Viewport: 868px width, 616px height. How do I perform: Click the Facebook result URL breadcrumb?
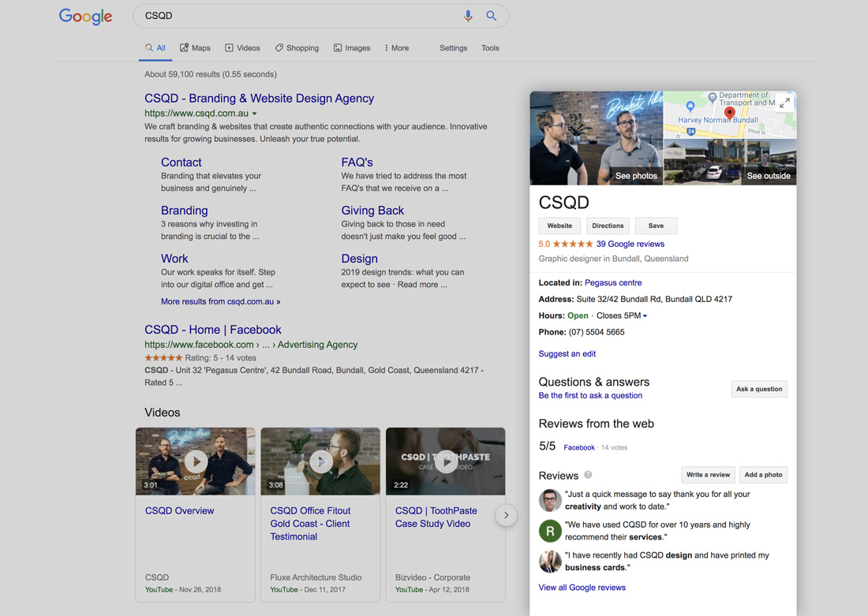click(x=251, y=345)
